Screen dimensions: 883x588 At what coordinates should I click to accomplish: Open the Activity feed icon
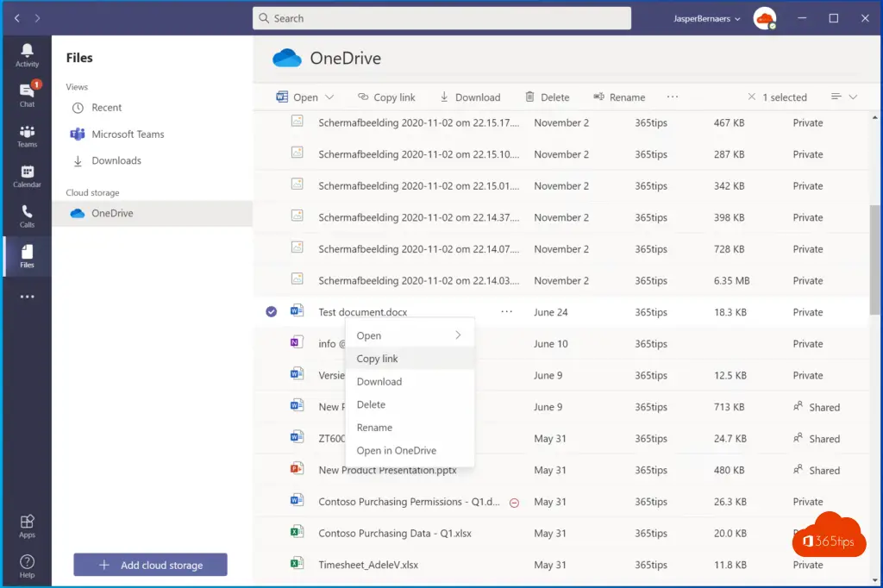coord(27,55)
